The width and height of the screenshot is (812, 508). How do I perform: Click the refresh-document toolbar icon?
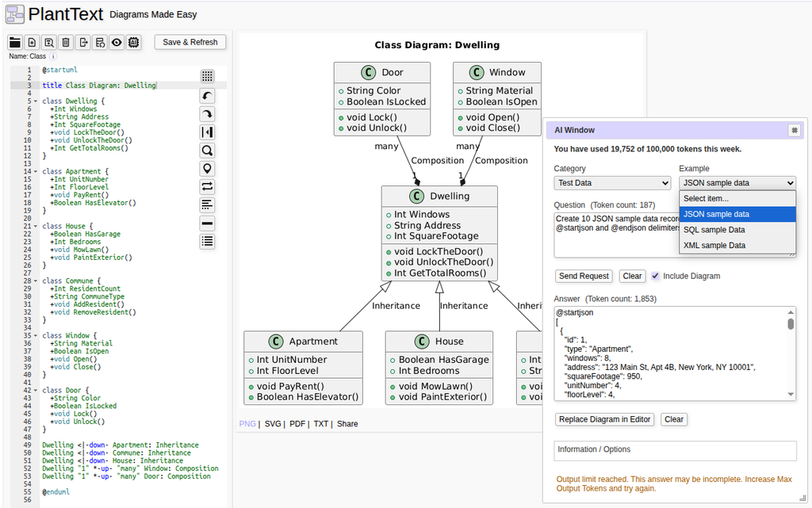[x=100, y=43]
